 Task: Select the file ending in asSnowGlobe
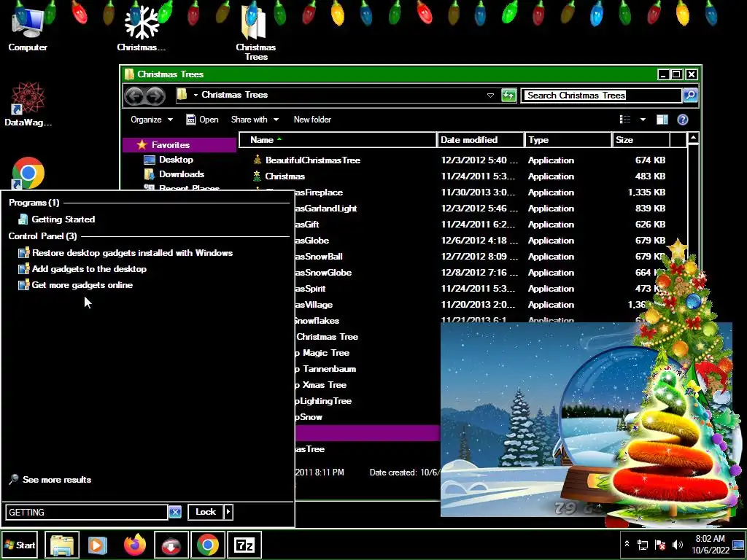pyautogui.click(x=323, y=273)
